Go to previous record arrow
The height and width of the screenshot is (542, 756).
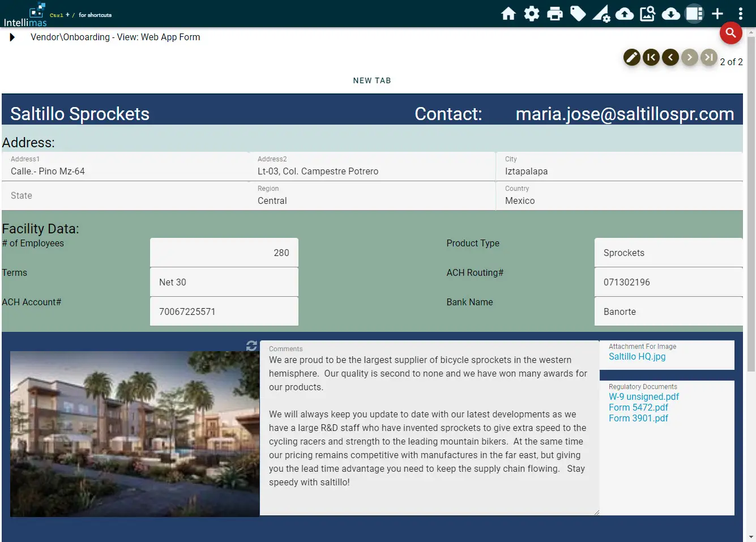point(670,57)
